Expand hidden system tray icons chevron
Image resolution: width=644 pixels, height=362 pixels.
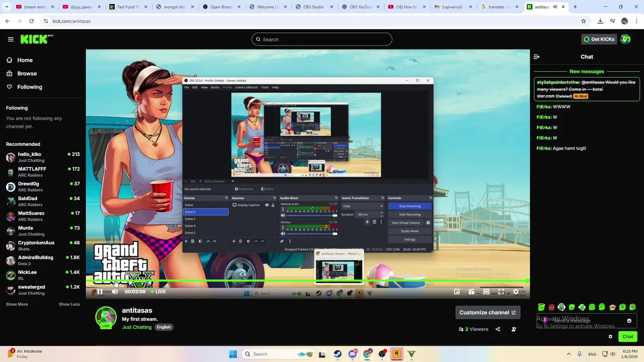pyautogui.click(x=569, y=354)
